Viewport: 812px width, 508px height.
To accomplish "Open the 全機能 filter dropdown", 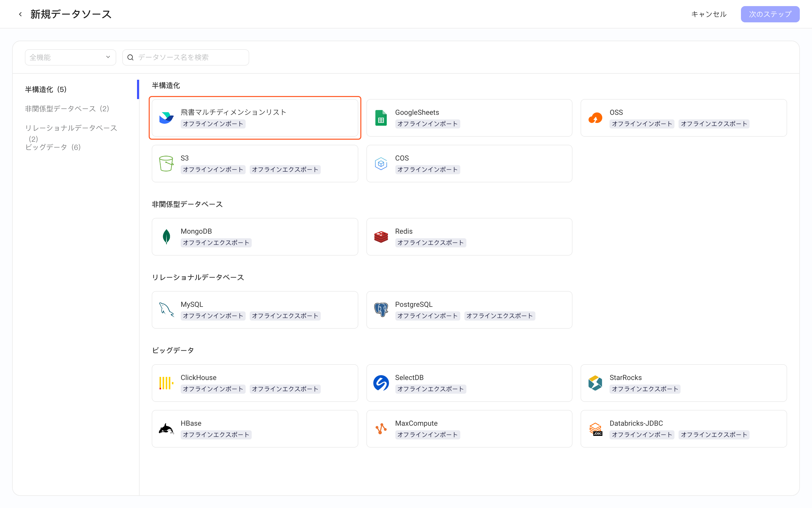I will coord(71,57).
